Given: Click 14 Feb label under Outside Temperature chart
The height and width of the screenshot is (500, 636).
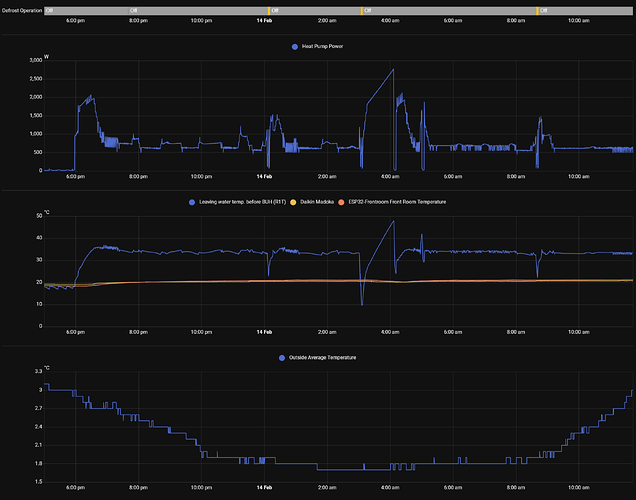Looking at the screenshot, I should [x=264, y=488].
